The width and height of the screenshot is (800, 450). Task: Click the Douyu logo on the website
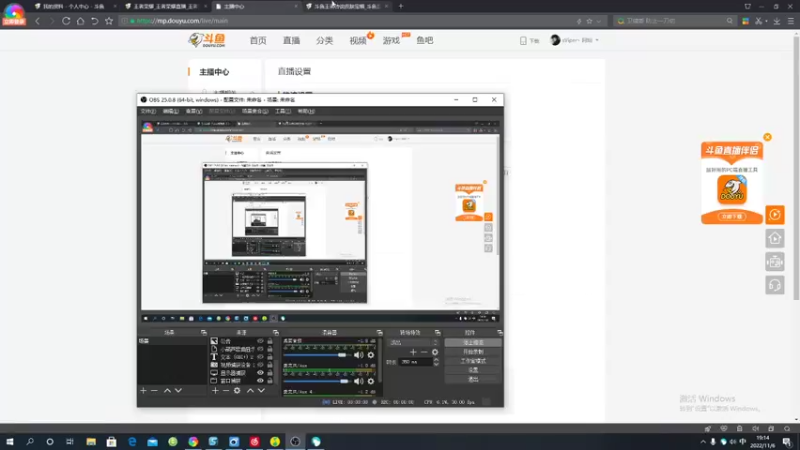[x=207, y=40]
